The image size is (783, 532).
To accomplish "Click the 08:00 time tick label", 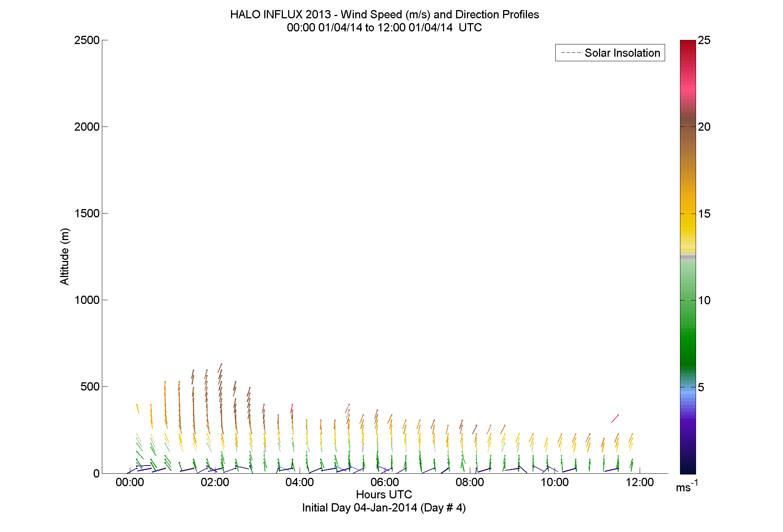I will (x=470, y=482).
